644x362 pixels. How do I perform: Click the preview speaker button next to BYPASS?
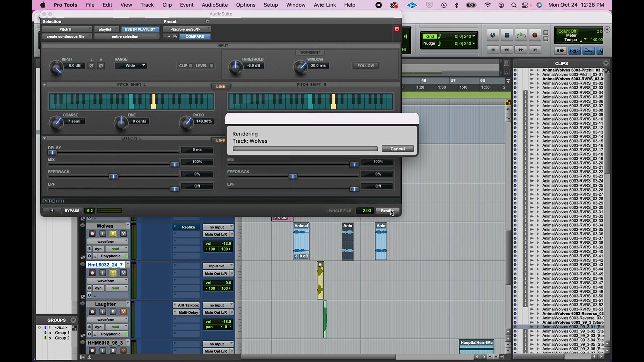pos(51,211)
